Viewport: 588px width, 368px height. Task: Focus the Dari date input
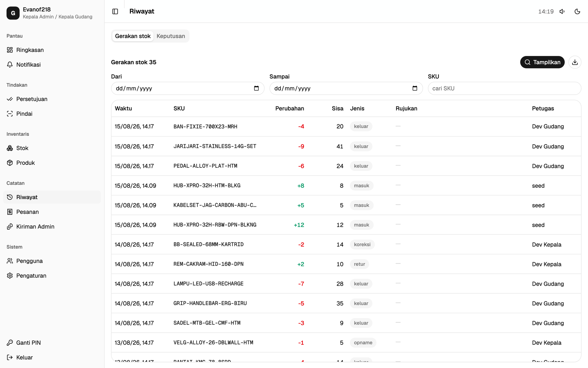[x=187, y=88]
